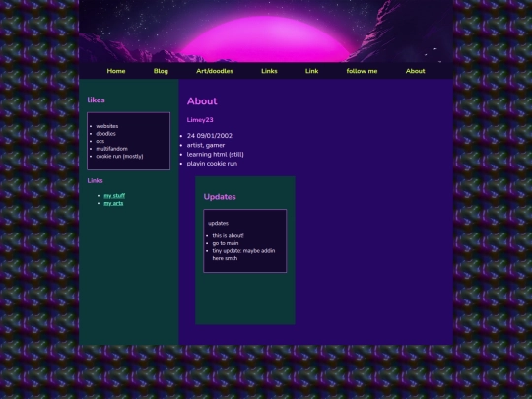Click the Links sidebar heading
Viewport: 532px width, 399px height.
click(x=95, y=181)
